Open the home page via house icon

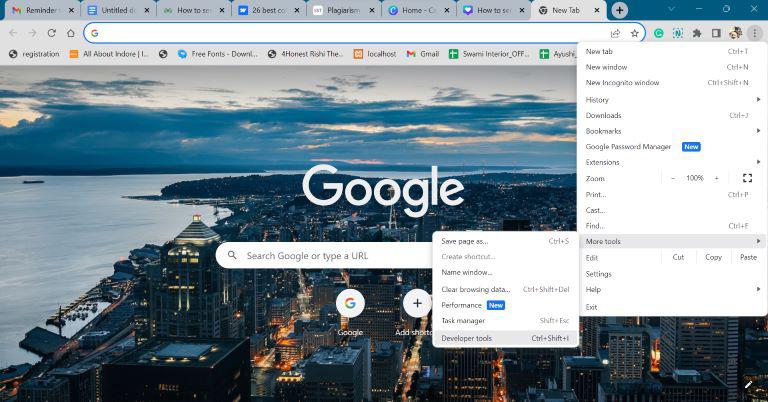coord(71,33)
